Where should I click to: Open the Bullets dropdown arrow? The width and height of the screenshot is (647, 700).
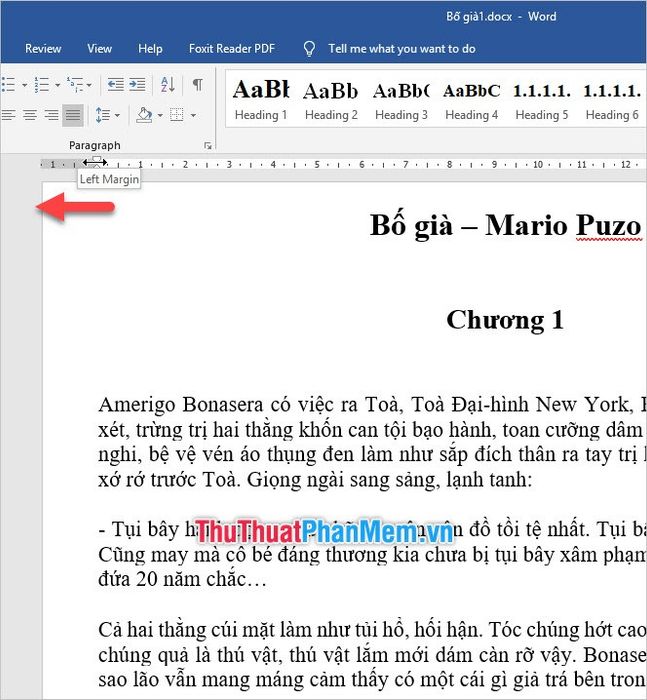[x=25, y=85]
